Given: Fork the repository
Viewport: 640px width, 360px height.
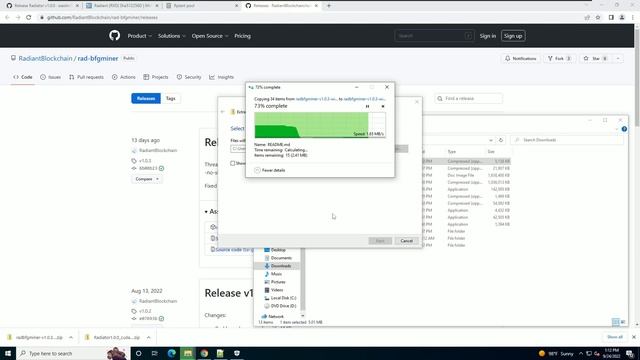Looking at the screenshot, I should pyautogui.click(x=559, y=59).
